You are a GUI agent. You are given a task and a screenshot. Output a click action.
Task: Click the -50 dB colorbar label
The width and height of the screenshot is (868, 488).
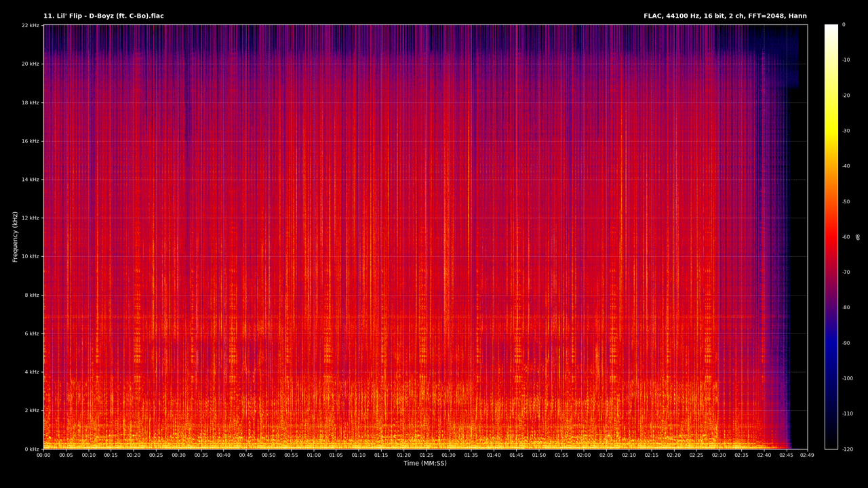coord(846,201)
